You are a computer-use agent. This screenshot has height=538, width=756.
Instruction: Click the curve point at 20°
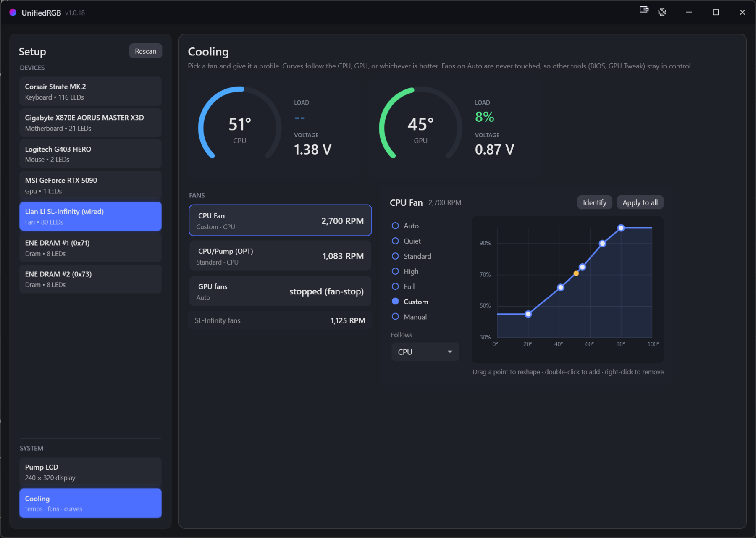[x=528, y=314]
